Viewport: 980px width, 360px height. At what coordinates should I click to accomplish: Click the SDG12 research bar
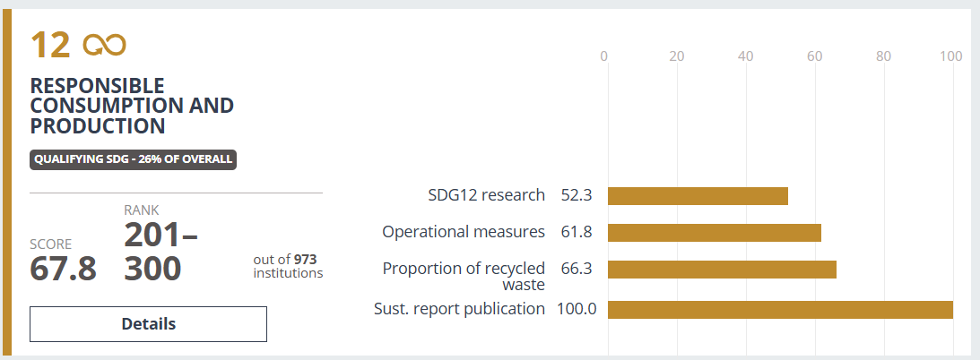click(x=698, y=195)
